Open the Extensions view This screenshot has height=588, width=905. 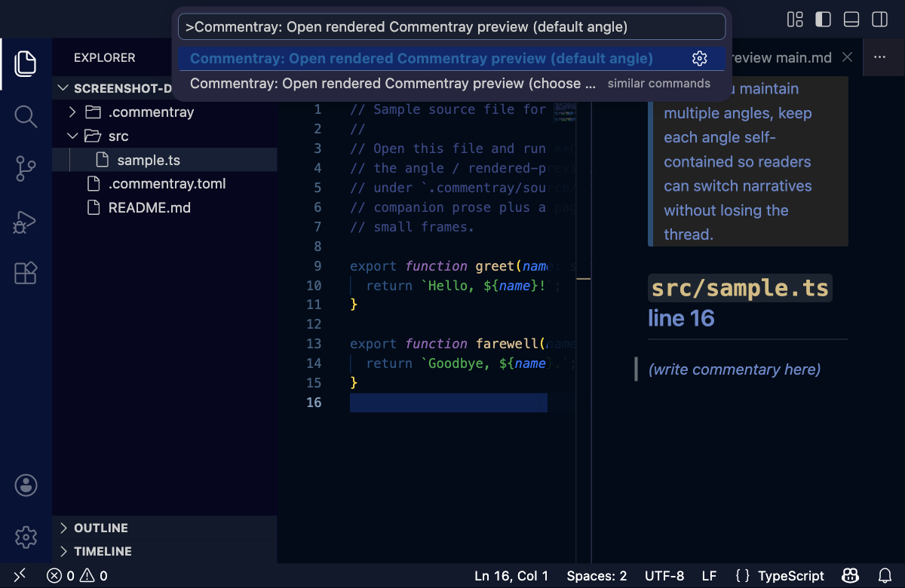26,273
